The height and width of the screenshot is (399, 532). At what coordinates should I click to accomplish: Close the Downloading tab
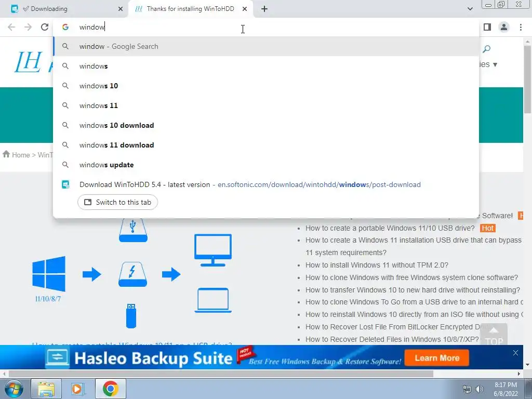coord(121,9)
